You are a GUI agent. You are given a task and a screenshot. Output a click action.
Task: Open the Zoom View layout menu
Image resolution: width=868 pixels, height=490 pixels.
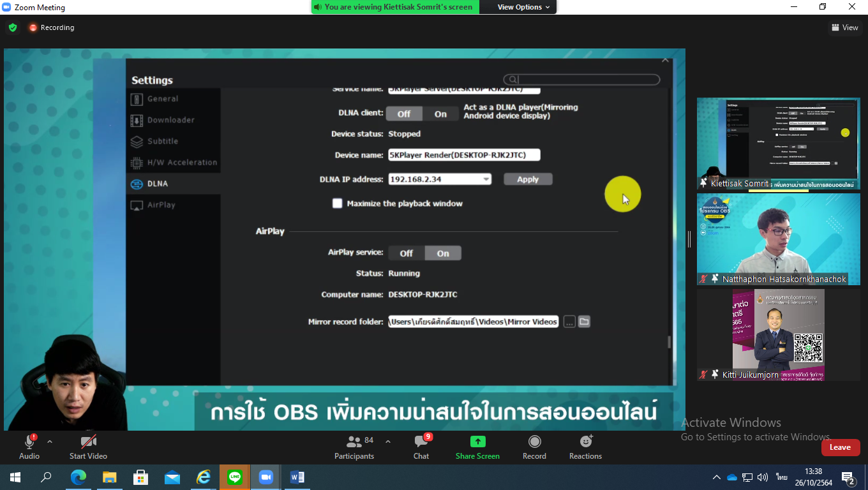[x=845, y=27]
